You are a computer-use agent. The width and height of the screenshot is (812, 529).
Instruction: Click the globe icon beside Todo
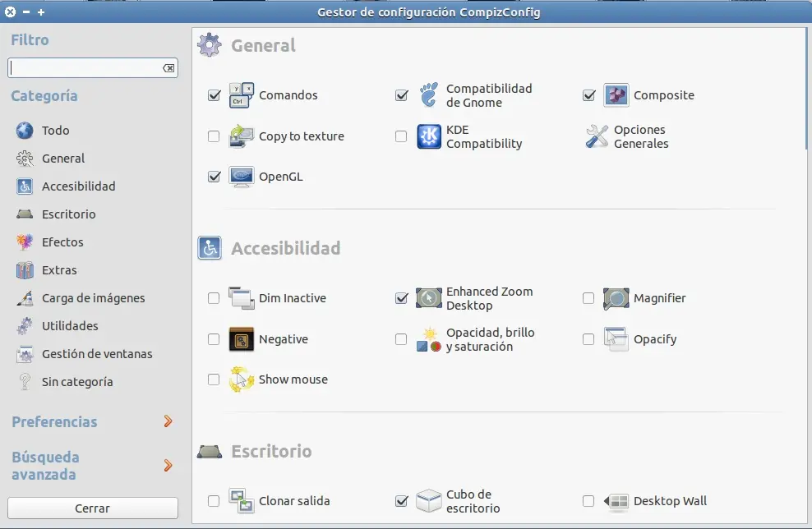[x=25, y=131]
